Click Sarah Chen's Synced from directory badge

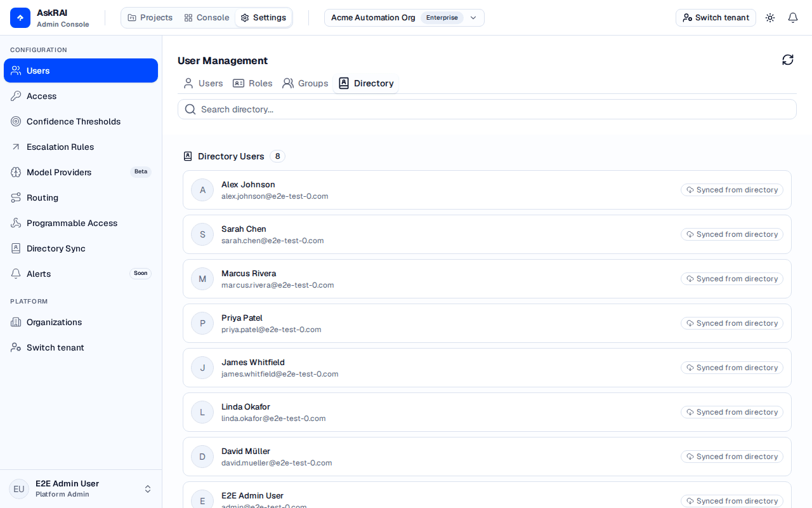pos(732,234)
